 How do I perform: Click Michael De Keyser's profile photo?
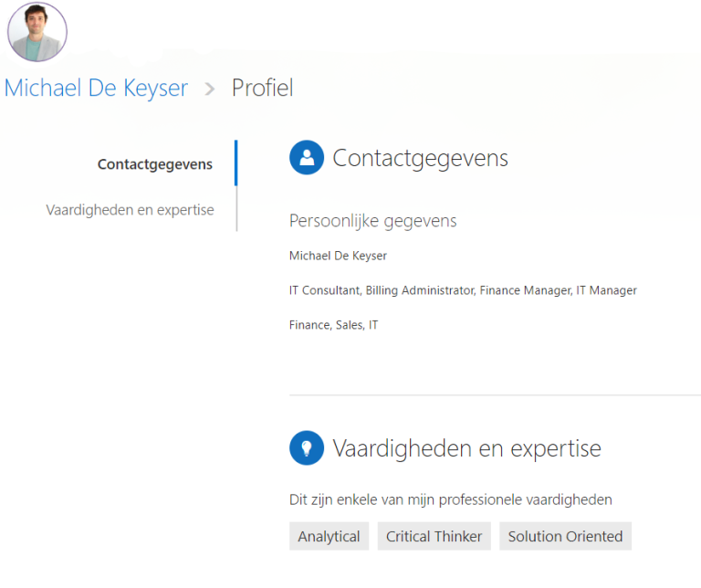pos(37,32)
